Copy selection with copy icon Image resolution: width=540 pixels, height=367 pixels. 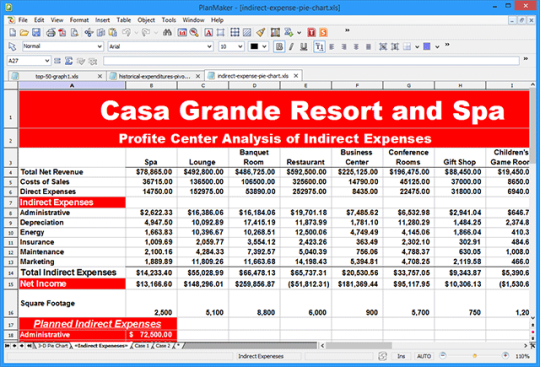coord(101,33)
